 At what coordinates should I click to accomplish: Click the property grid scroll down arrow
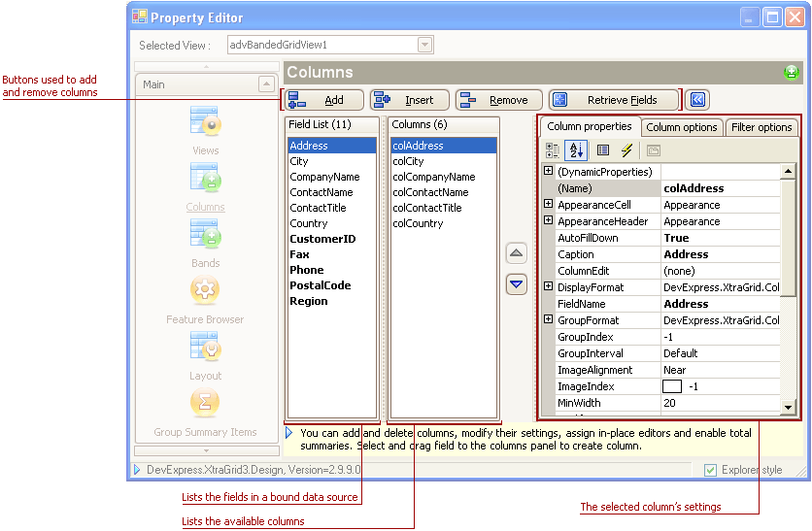point(788,408)
